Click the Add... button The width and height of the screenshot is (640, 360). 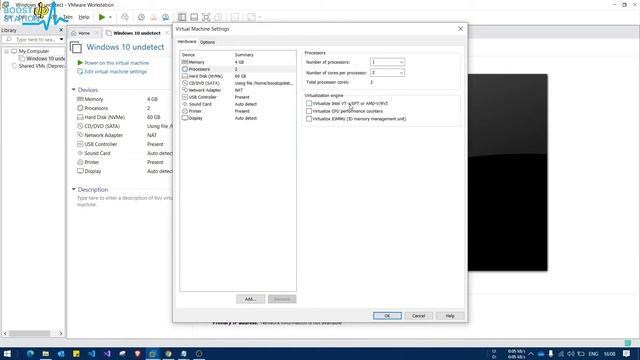(x=250, y=299)
